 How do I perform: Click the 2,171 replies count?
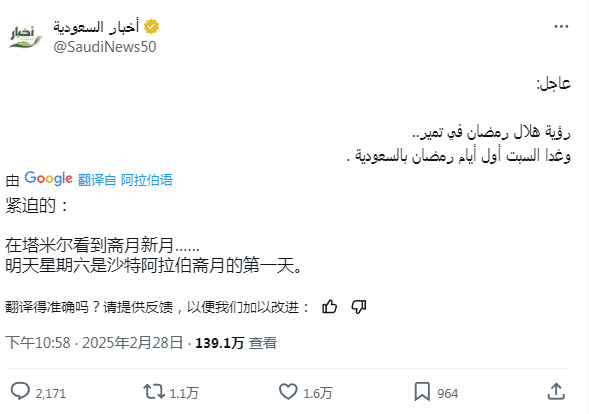(x=51, y=393)
